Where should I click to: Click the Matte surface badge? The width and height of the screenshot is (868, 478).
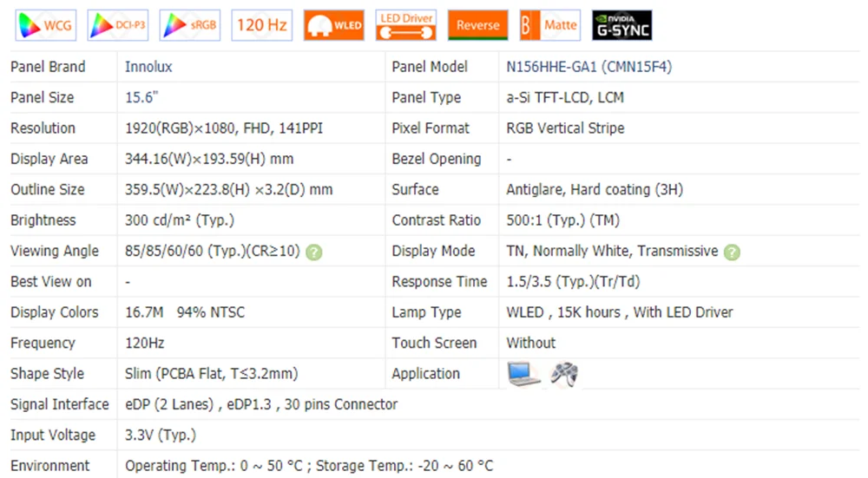click(550, 25)
